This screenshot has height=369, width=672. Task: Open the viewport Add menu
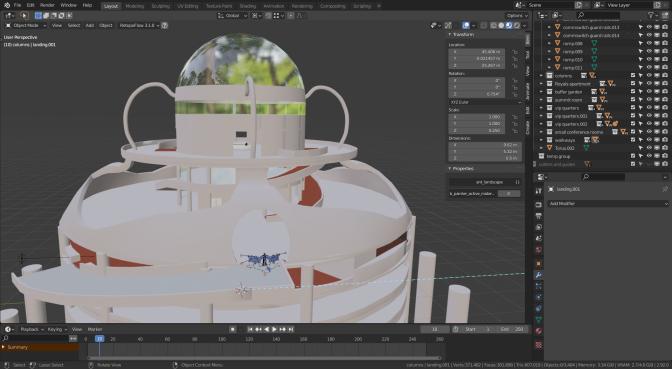tap(90, 25)
